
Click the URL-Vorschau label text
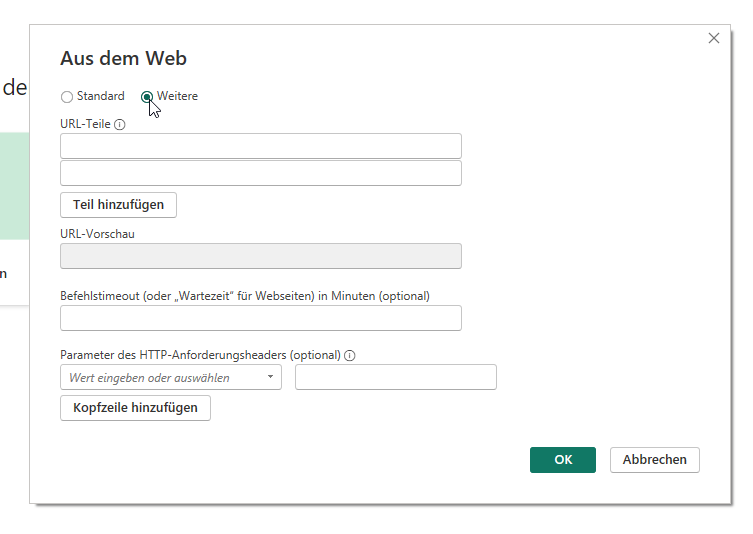(x=97, y=234)
